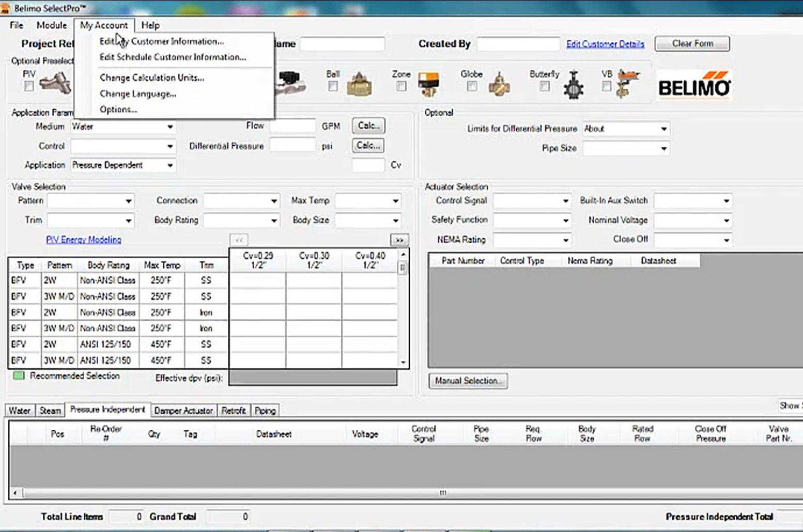This screenshot has width=803, height=532.
Task: Open the PIV Energy Modeling link
Action: (84, 240)
